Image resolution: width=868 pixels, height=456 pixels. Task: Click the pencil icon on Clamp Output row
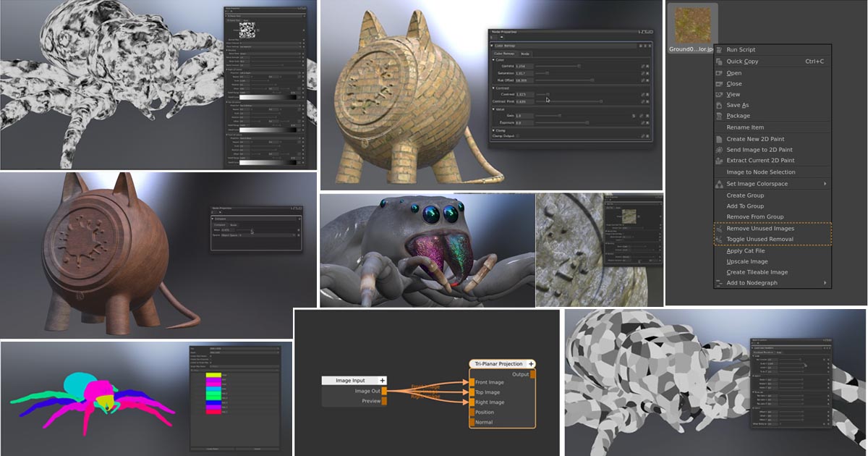point(643,136)
